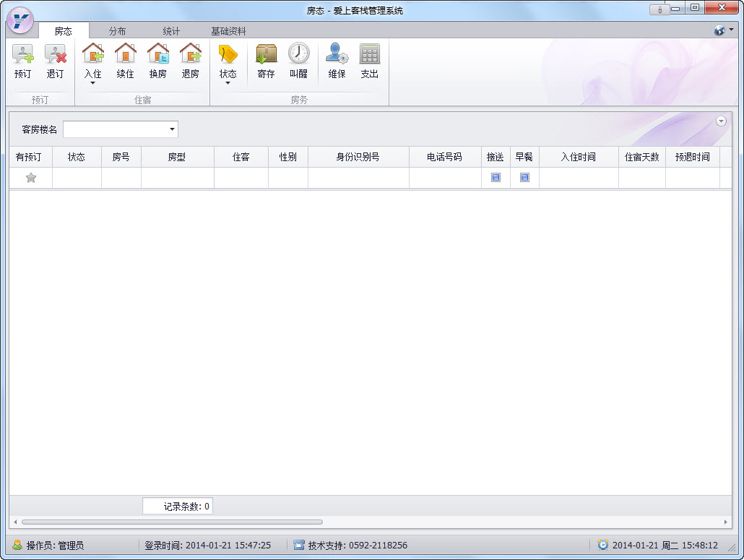Open the 基础资料 ribbon tab

229,31
